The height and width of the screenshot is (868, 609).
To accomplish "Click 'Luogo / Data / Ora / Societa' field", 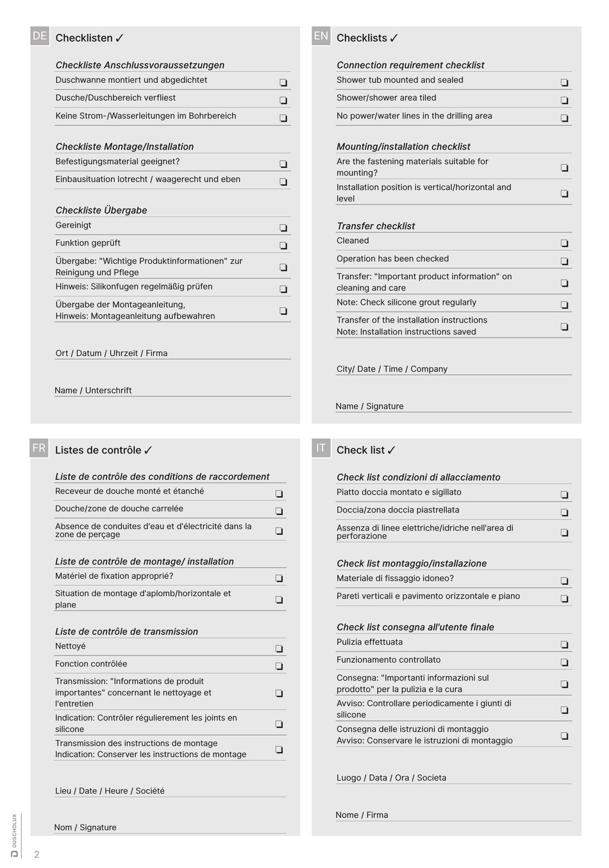I will coord(454,778).
